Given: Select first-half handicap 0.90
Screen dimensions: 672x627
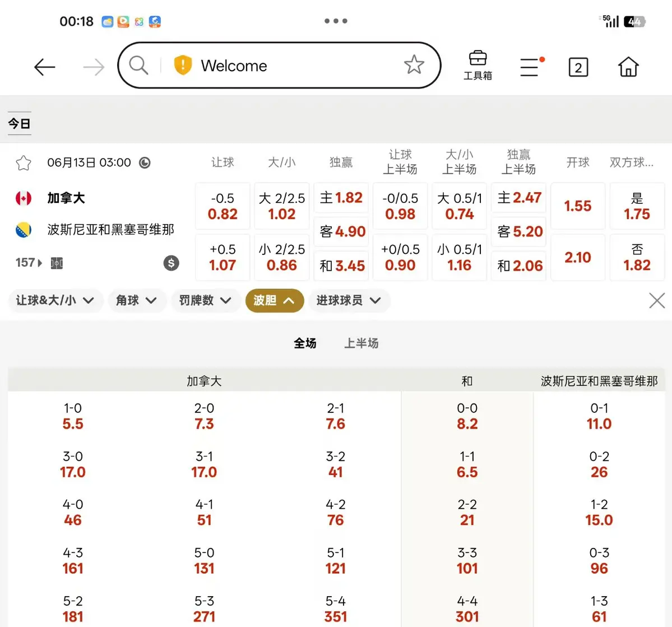Looking at the screenshot, I should (400, 257).
